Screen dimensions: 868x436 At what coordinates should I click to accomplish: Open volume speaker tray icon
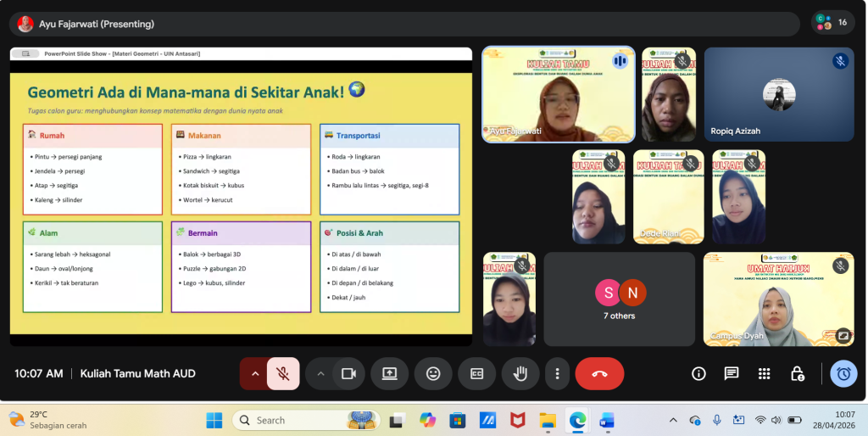click(776, 421)
